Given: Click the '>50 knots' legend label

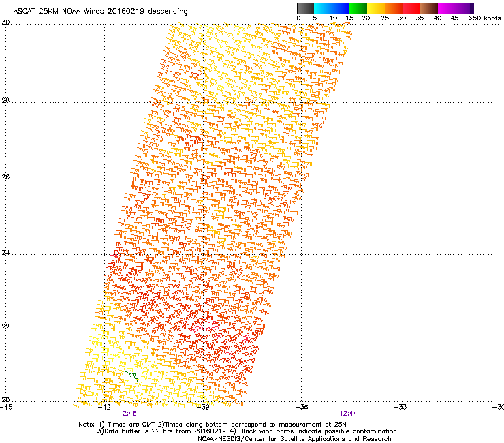Looking at the screenshot, I should [484, 18].
